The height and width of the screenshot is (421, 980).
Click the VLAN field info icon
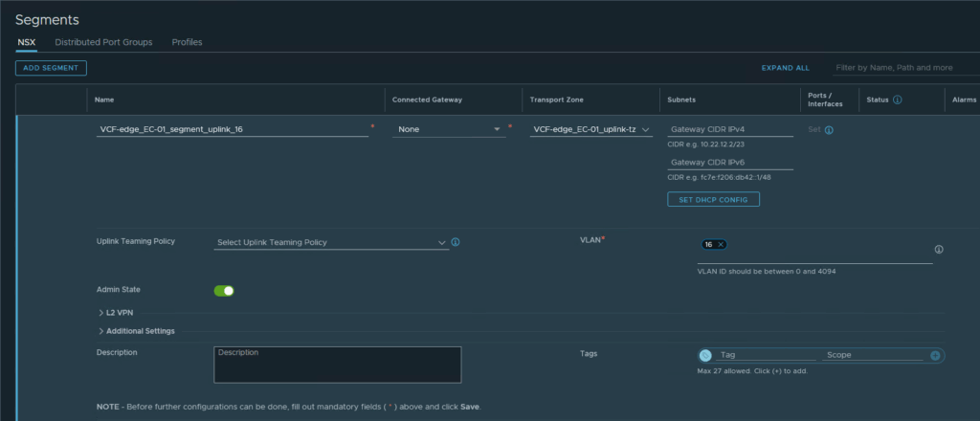939,250
